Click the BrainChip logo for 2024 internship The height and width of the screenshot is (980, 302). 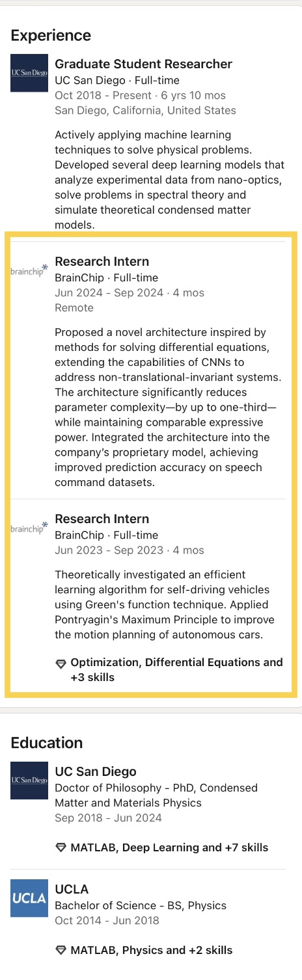(29, 269)
